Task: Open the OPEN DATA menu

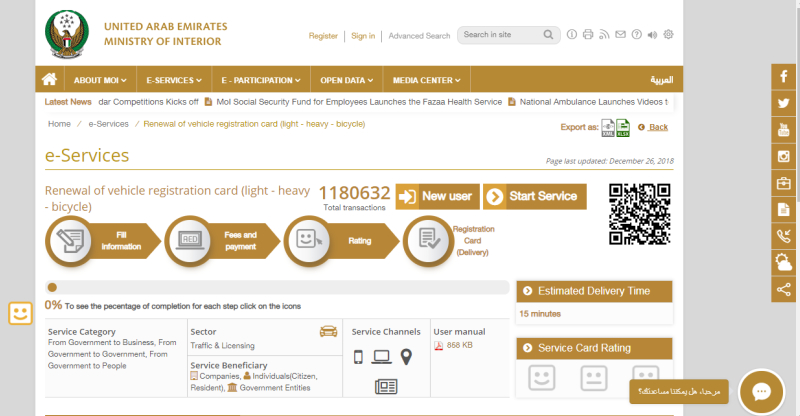Action: click(x=348, y=80)
